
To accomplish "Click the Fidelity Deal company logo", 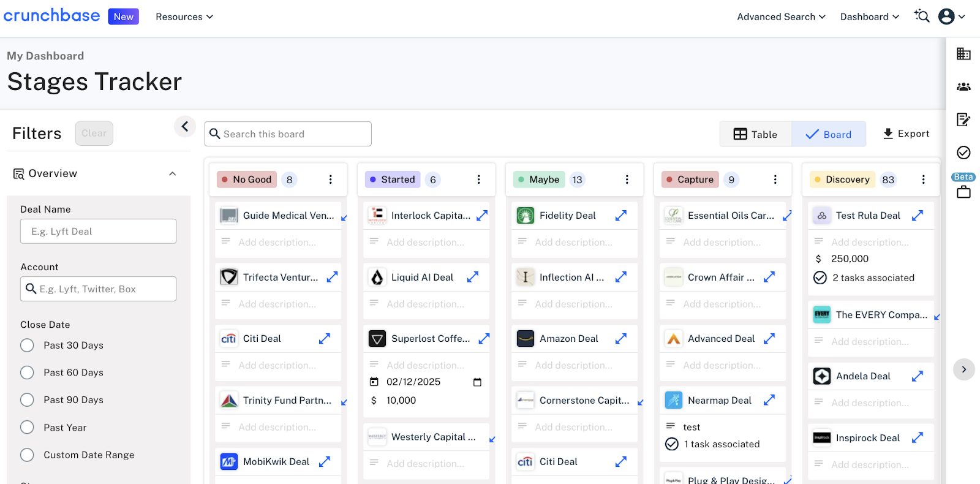I will (x=526, y=216).
